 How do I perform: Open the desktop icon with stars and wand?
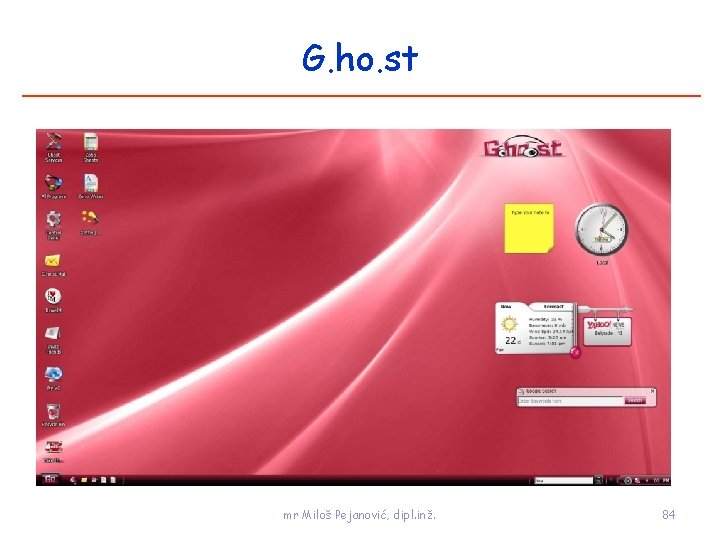90,222
